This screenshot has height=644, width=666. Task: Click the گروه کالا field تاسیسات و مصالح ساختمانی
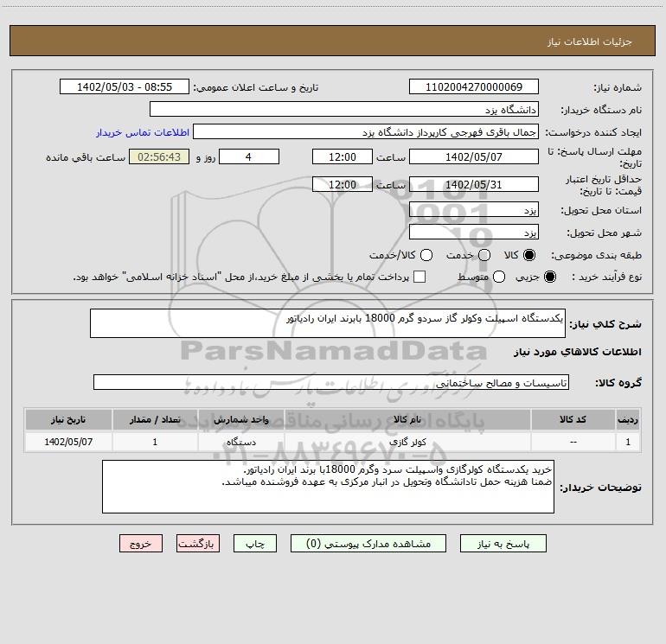pos(331,382)
